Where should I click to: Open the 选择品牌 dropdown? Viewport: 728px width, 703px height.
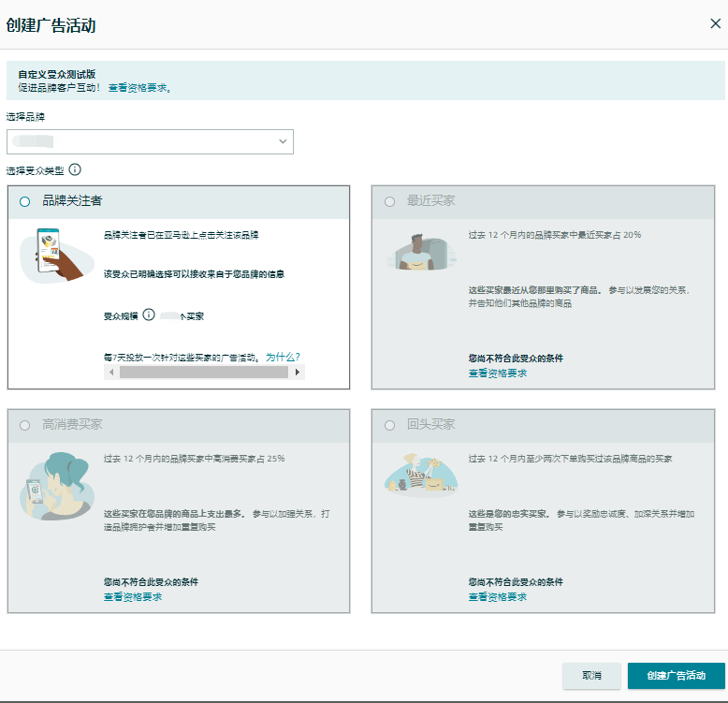coord(150,141)
